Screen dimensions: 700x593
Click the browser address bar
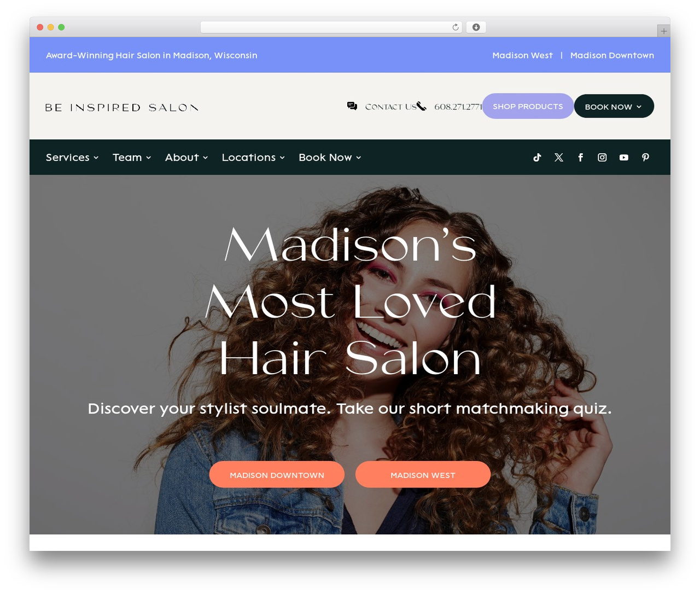tap(331, 27)
